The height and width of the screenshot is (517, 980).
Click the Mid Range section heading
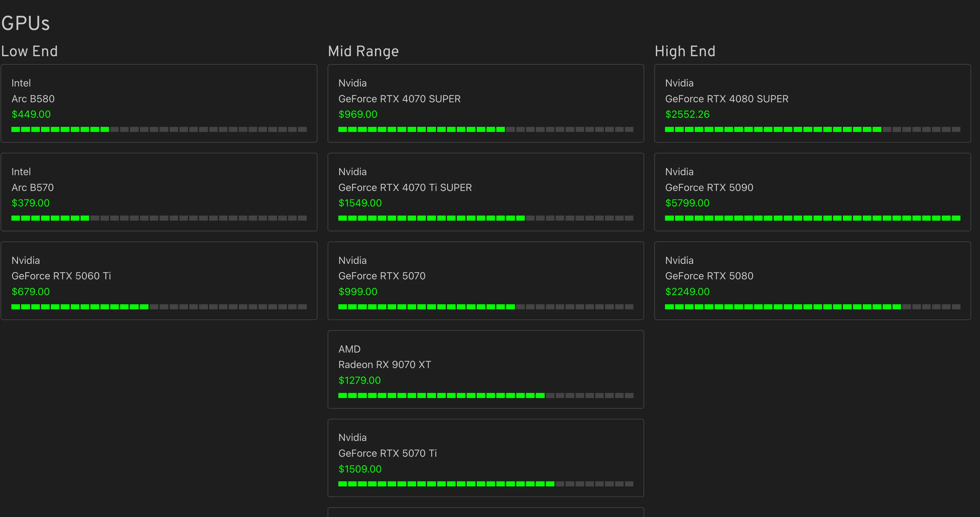tap(363, 51)
